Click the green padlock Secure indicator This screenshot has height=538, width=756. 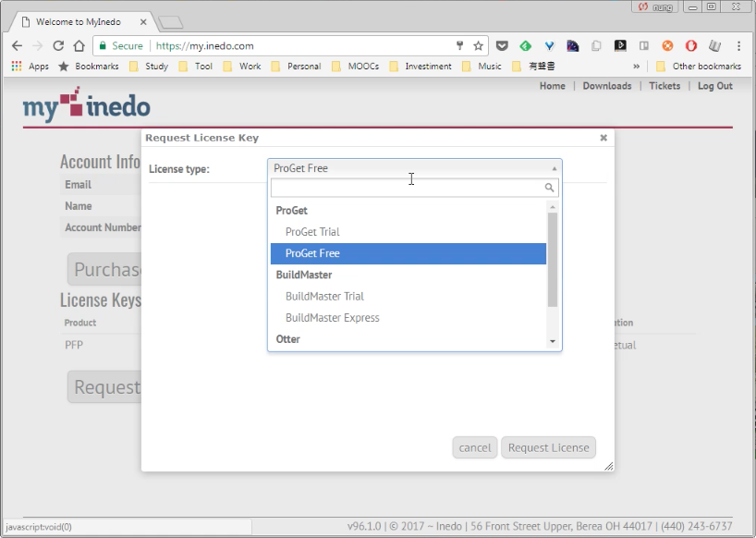click(121, 46)
